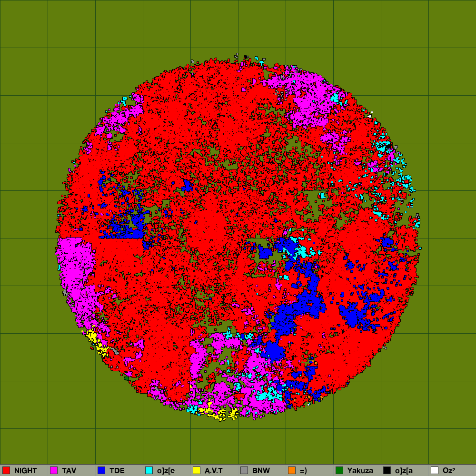This screenshot has width=476, height=476.
Task: Select the Yakuza legend label
Action: tap(360, 471)
